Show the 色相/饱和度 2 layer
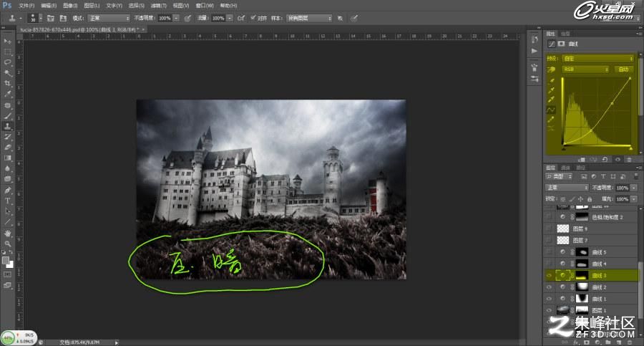Viewport: 644px width, 346px height. point(549,217)
